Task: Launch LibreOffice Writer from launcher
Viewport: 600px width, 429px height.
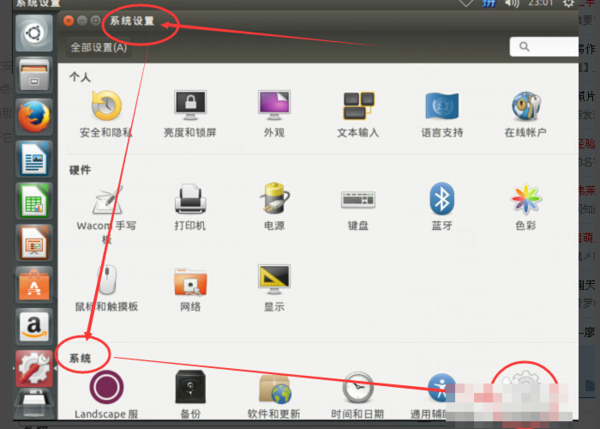Action: pos(34,158)
